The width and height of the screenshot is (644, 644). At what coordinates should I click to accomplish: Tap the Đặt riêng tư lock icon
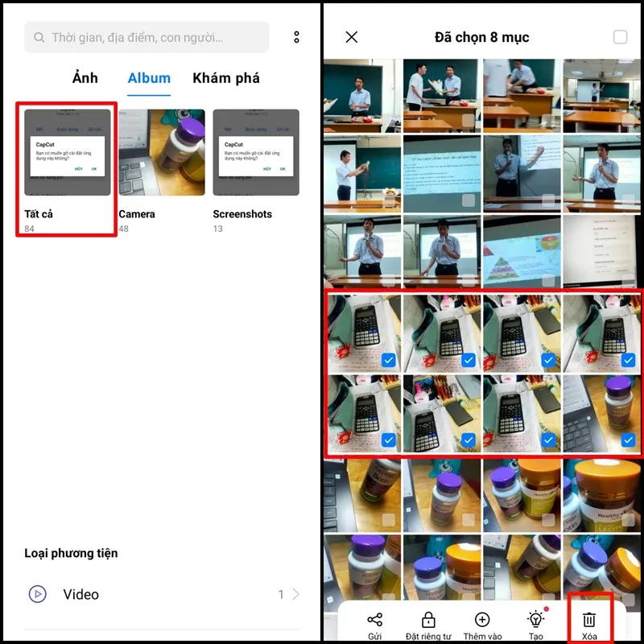click(x=428, y=619)
